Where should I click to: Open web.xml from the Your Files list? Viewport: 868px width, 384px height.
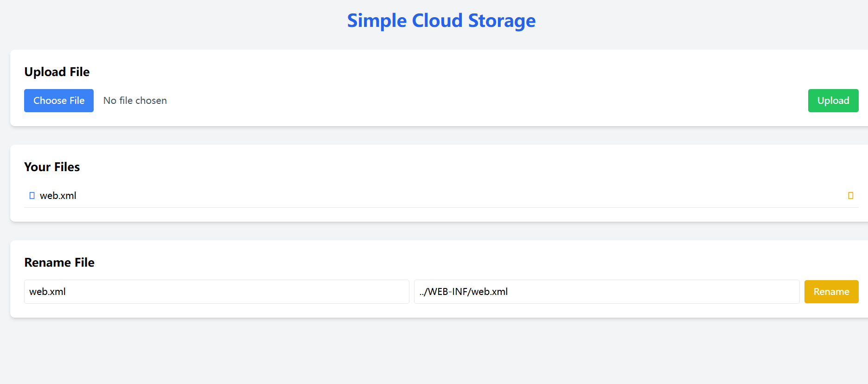(58, 196)
